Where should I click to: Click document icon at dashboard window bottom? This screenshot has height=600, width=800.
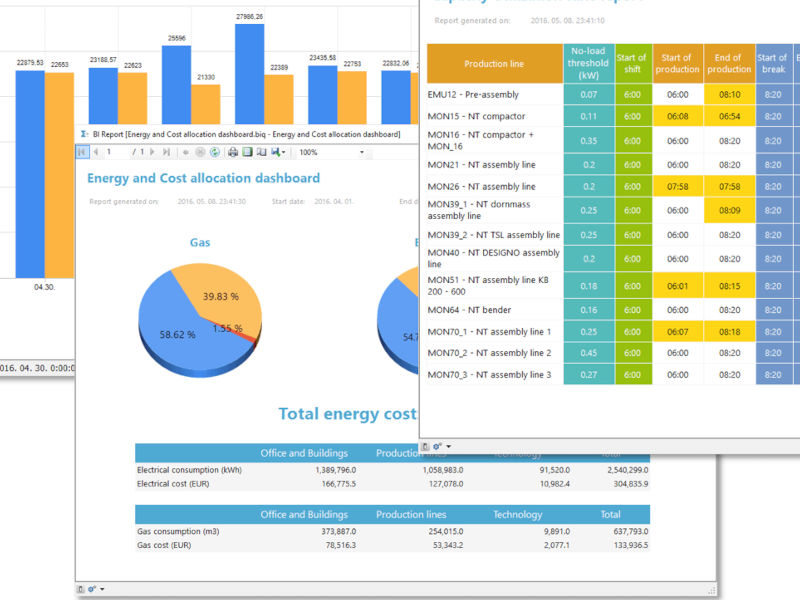pos(81,590)
